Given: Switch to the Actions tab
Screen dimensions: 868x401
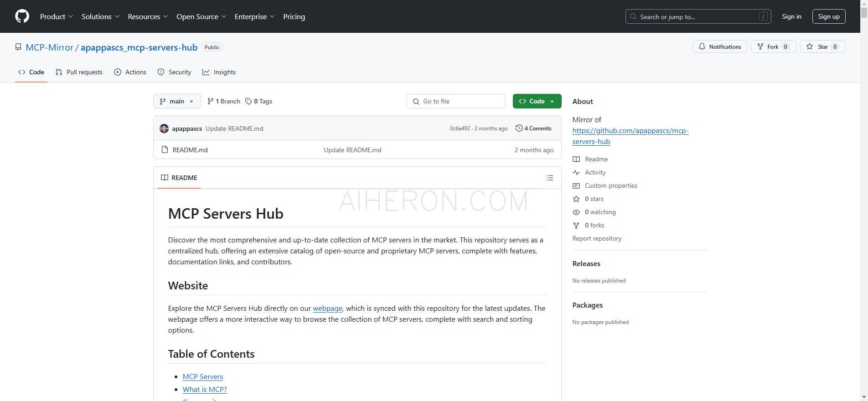Looking at the screenshot, I should 130,72.
